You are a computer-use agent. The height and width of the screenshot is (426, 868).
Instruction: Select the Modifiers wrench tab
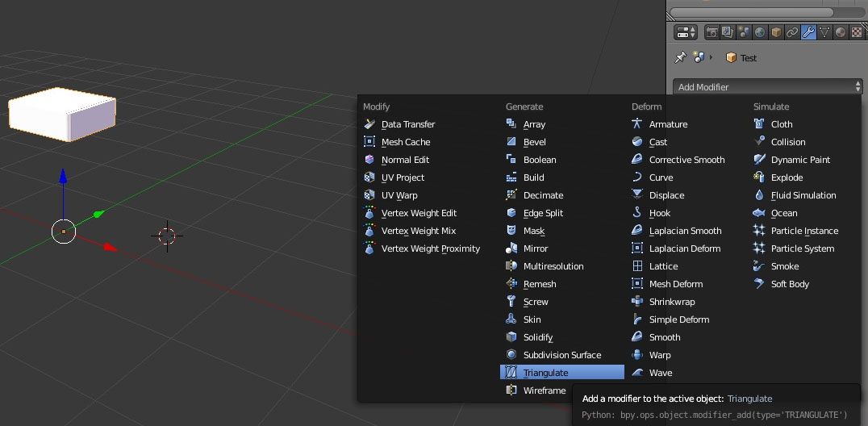point(808,32)
